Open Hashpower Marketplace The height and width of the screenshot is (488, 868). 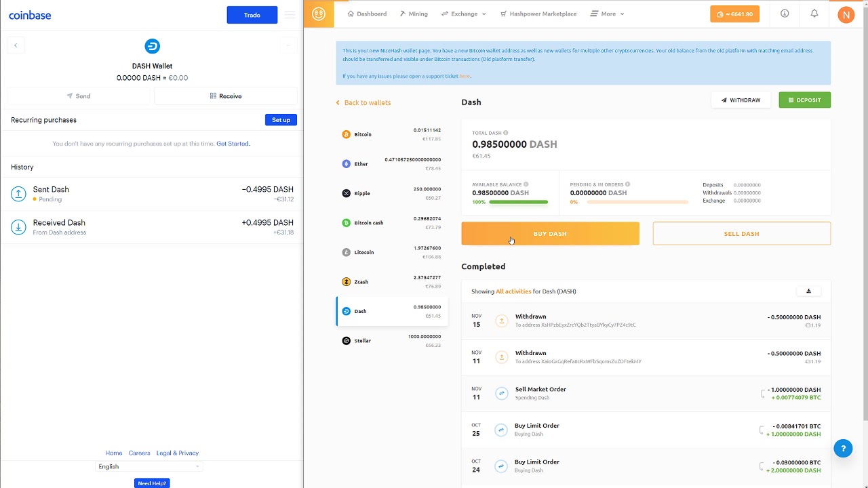click(538, 14)
